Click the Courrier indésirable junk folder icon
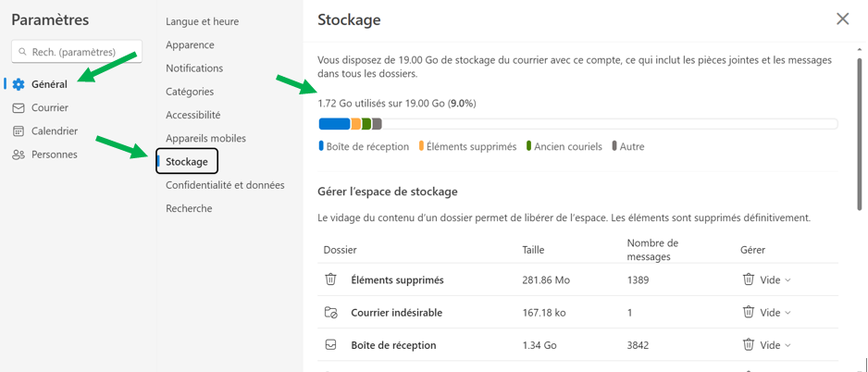868x372 pixels. [330, 313]
